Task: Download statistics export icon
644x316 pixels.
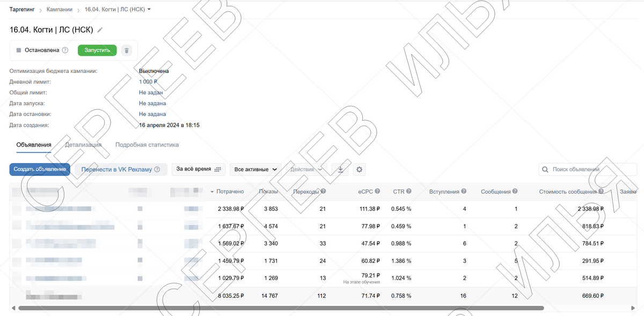Action: click(x=340, y=170)
